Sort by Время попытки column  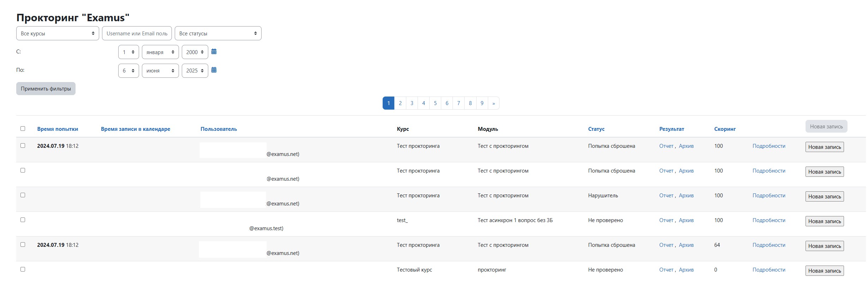[x=58, y=129]
